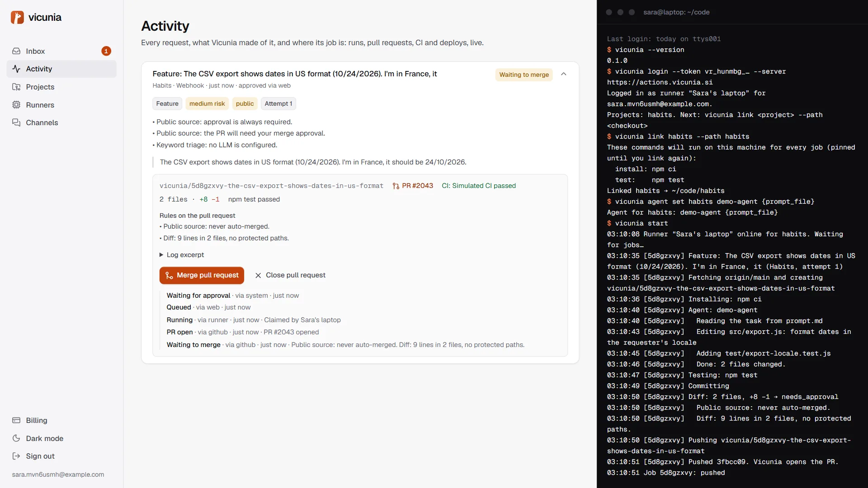Click terminal line 'Linked habits → ~/code/habits'
This screenshot has height=488, width=868.
(666, 191)
